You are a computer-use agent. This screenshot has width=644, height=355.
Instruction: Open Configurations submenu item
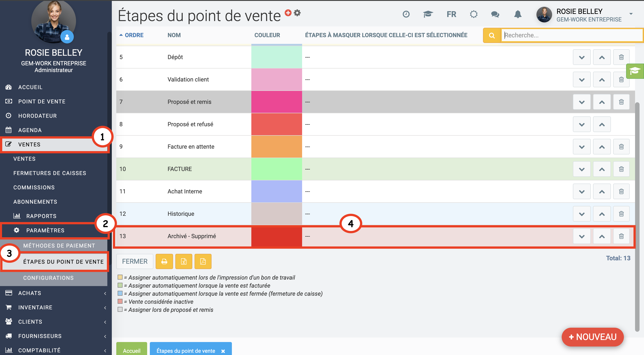click(x=48, y=278)
